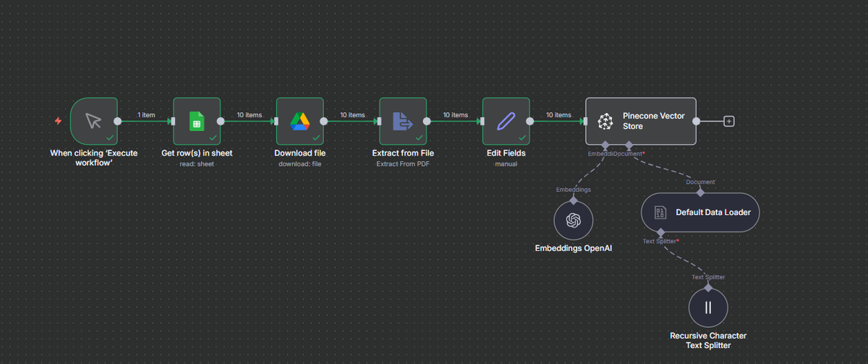Add node after Pinecone Vector Store output
Viewport: 868px width, 364px height.
[x=729, y=121]
